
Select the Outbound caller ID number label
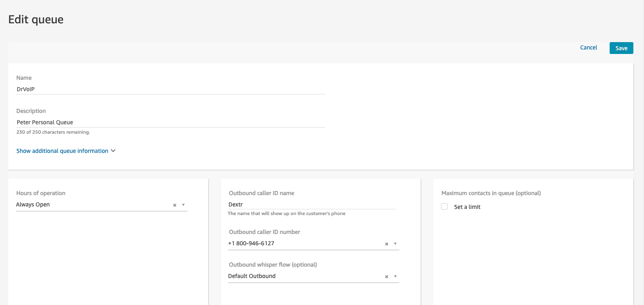264,232
